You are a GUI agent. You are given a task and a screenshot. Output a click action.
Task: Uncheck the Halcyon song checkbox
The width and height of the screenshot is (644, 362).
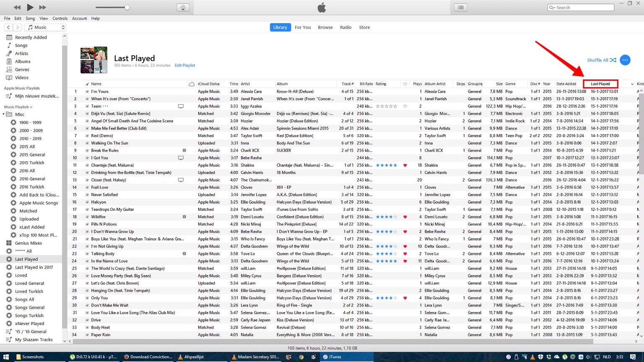[x=87, y=202]
